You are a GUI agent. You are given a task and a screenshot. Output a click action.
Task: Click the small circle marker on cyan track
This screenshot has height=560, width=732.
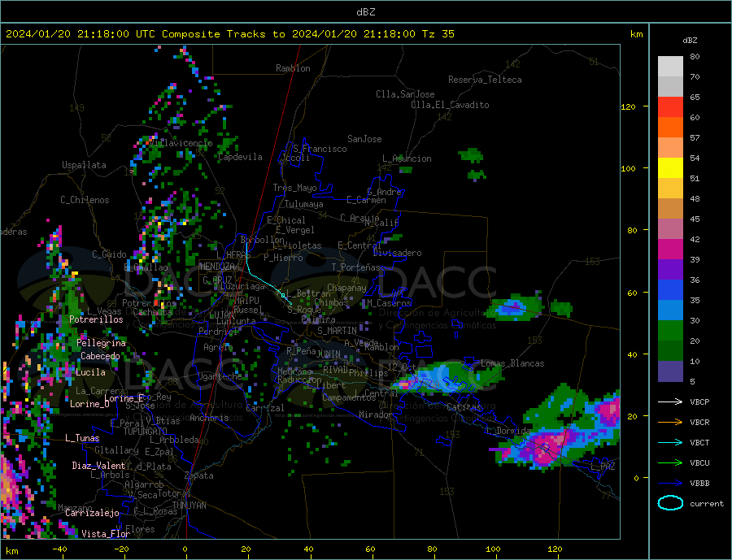283,295
